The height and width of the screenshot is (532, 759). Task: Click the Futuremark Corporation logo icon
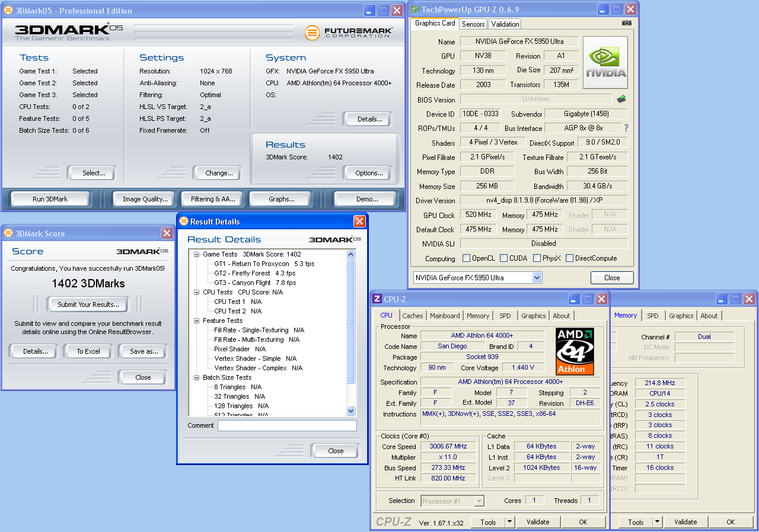312,33
